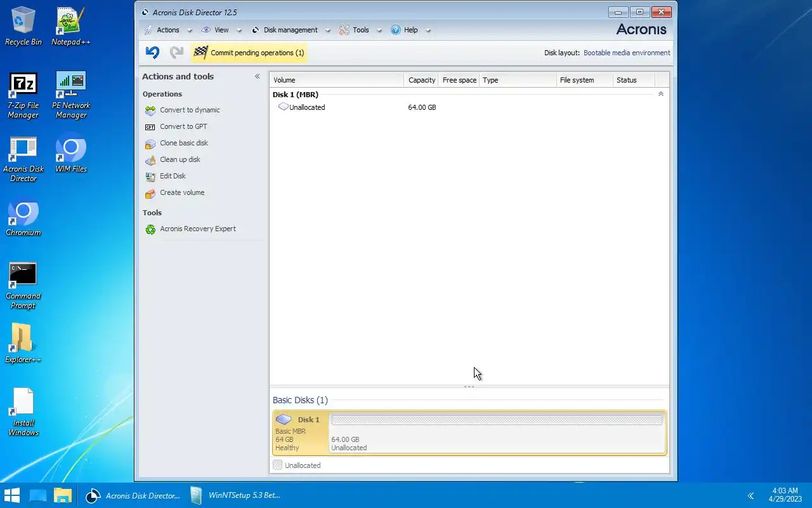The width and height of the screenshot is (812, 508).
Task: Select the Explorer++ desktop icon
Action: click(x=23, y=344)
